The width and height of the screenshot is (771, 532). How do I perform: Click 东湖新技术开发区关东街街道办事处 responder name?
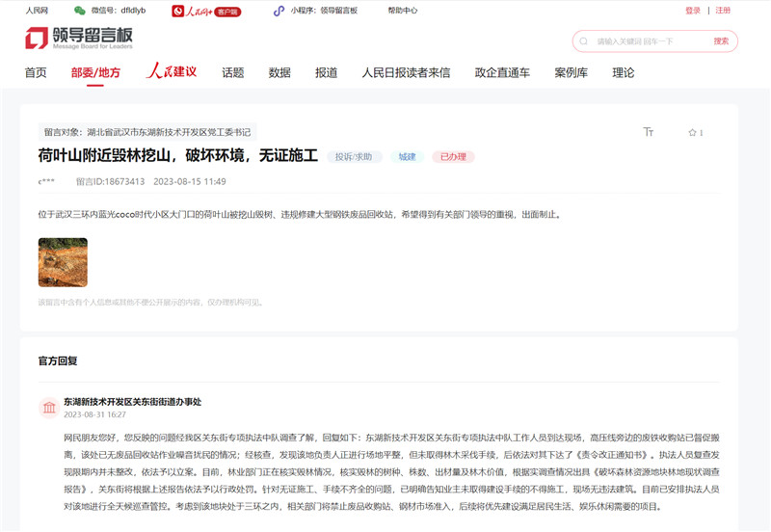tap(133, 402)
